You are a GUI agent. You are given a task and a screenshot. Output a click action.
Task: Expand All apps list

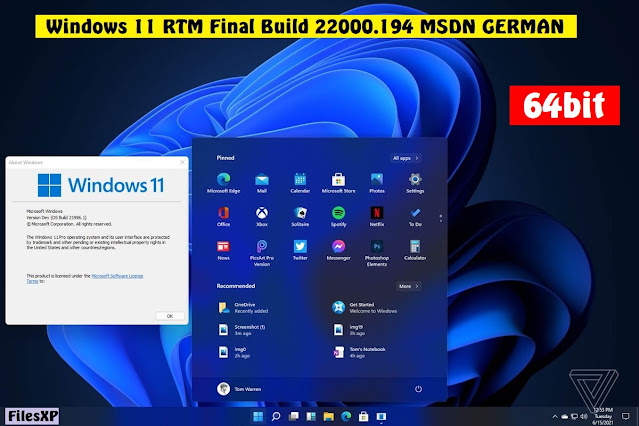pyautogui.click(x=405, y=158)
